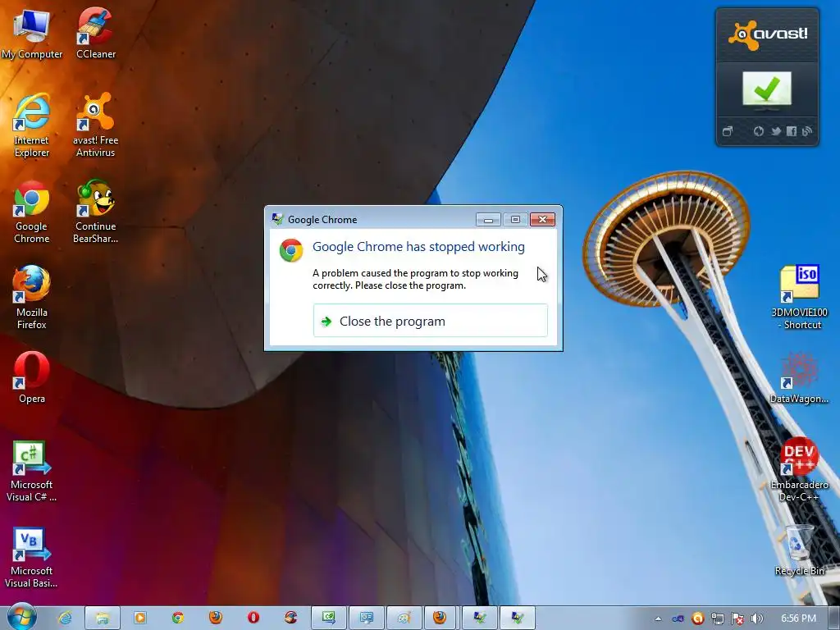The width and height of the screenshot is (840, 630).
Task: Select the 'Google Chrome has stopped working' heading
Action: tap(418, 246)
